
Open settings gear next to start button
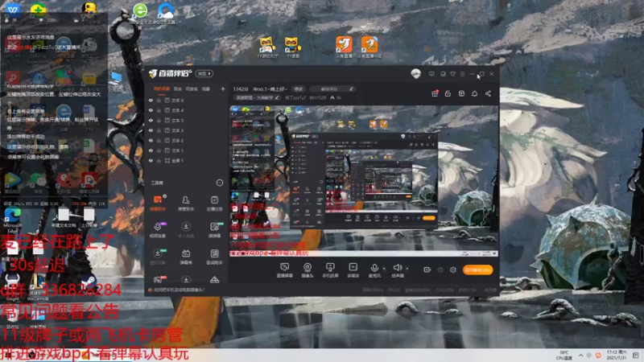pyautogui.click(x=453, y=269)
